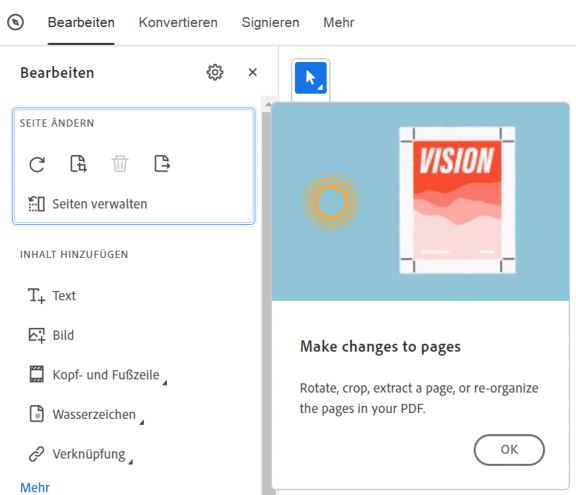The width and height of the screenshot is (576, 495).
Task: Click the image icon beside Bild
Action: (36, 335)
